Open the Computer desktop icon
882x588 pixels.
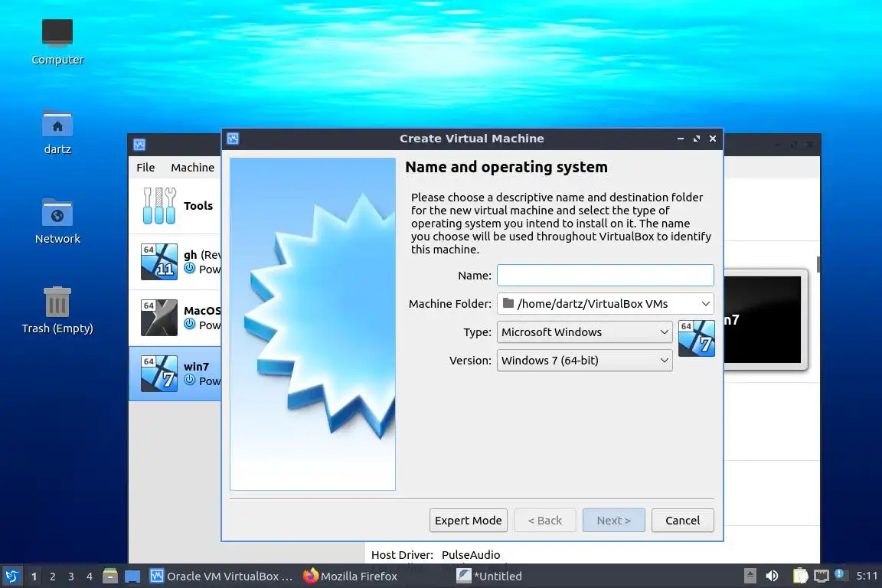tap(57, 42)
